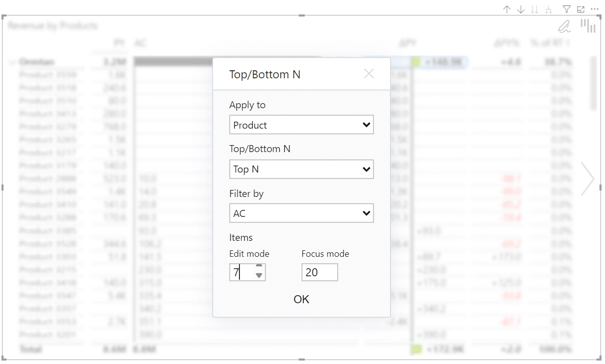This screenshot has height=364, width=605.
Task: Open the More options ellipsis menu
Action: click(595, 9)
